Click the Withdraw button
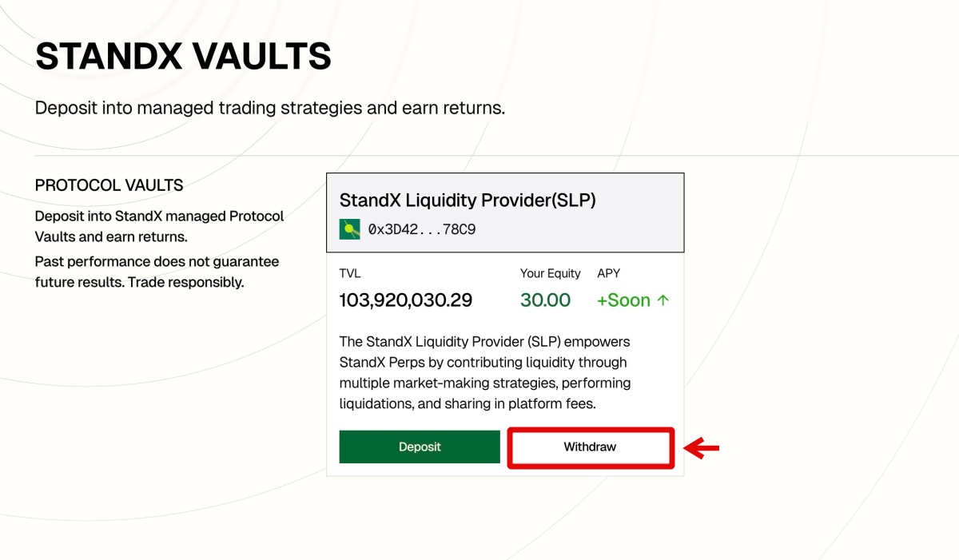Image resolution: width=959 pixels, height=560 pixels. [x=590, y=447]
